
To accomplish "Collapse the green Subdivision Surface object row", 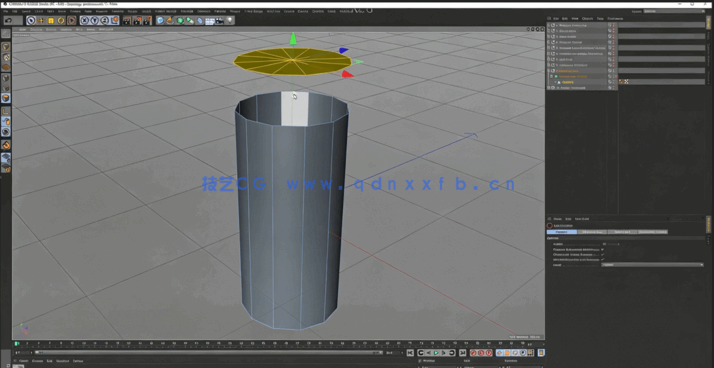I will coord(551,77).
